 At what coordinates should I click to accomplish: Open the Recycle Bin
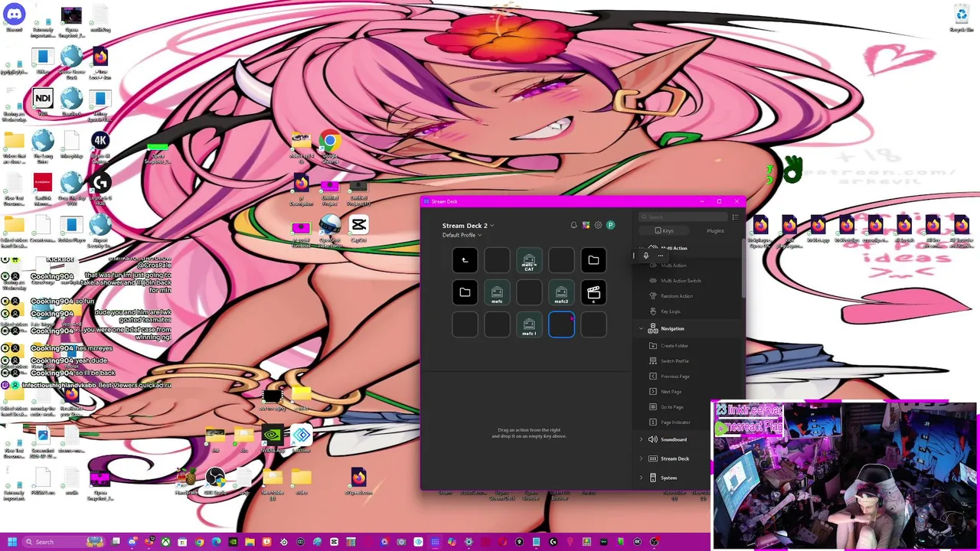click(962, 18)
